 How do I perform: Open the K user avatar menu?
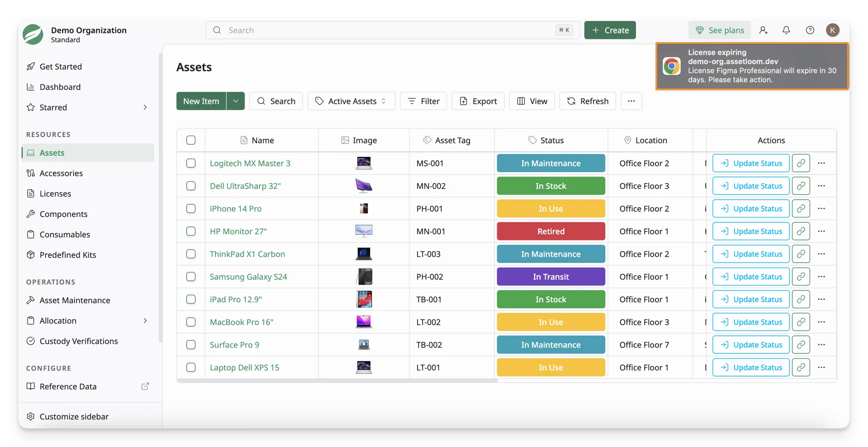(833, 30)
